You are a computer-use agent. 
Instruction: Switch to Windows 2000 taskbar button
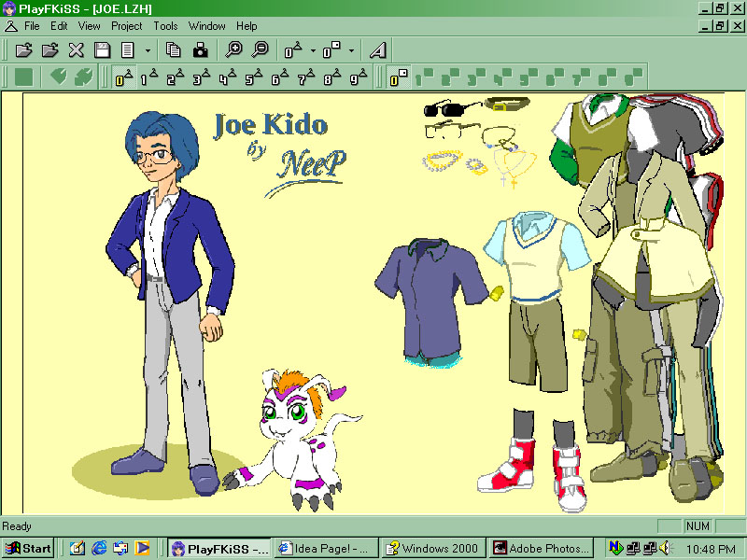click(x=434, y=549)
